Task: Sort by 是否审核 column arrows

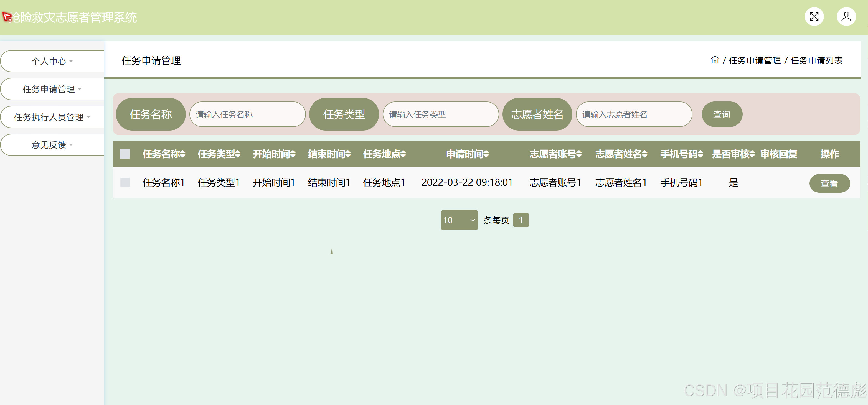Action: (752, 154)
